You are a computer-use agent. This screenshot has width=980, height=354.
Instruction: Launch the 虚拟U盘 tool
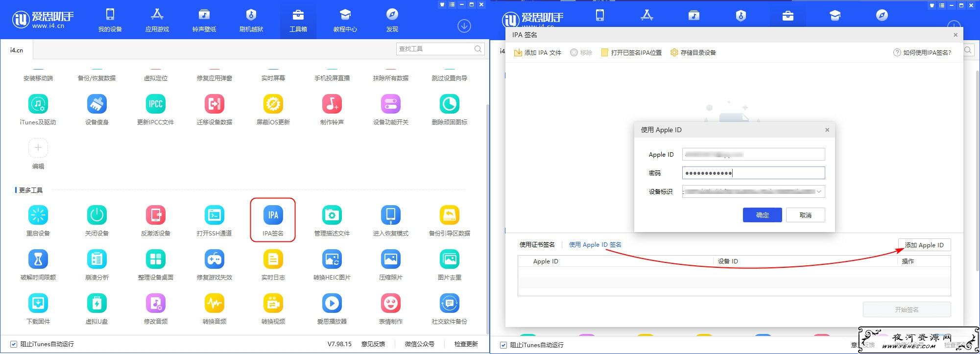[97, 303]
